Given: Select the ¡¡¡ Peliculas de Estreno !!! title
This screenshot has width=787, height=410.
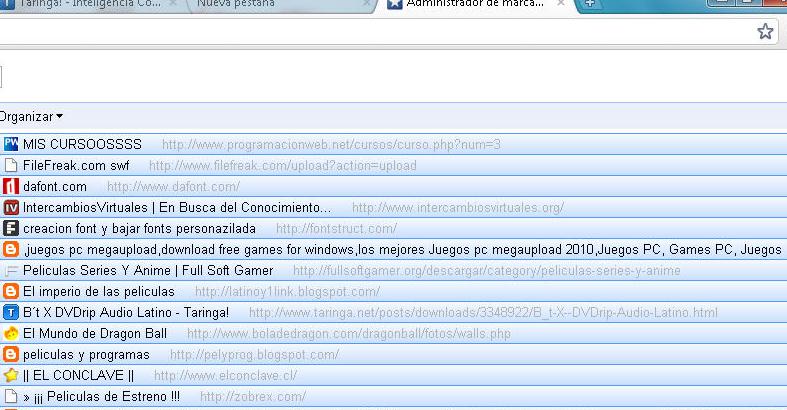Looking at the screenshot, I should [101, 397].
